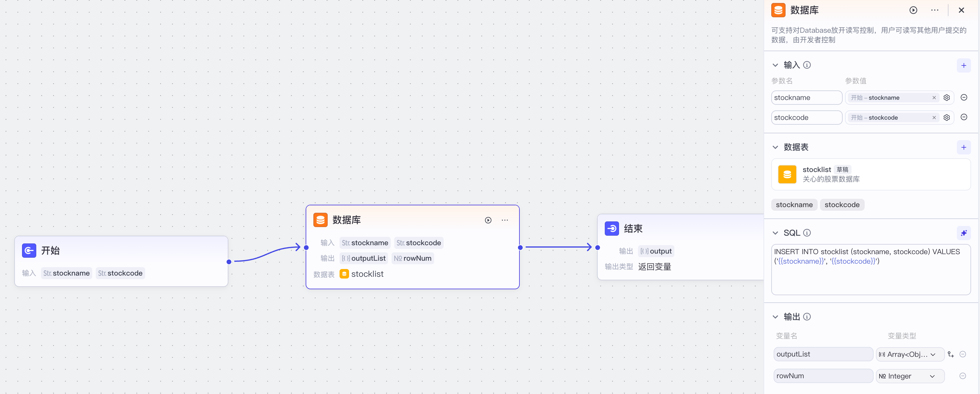Click the output port of database node
The image size is (980, 394).
[520, 247]
